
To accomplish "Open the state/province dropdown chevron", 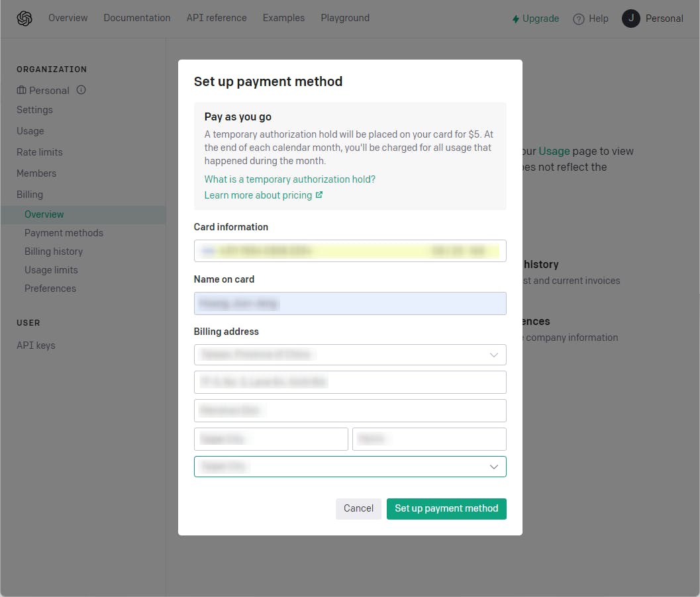I will pyautogui.click(x=493, y=467).
